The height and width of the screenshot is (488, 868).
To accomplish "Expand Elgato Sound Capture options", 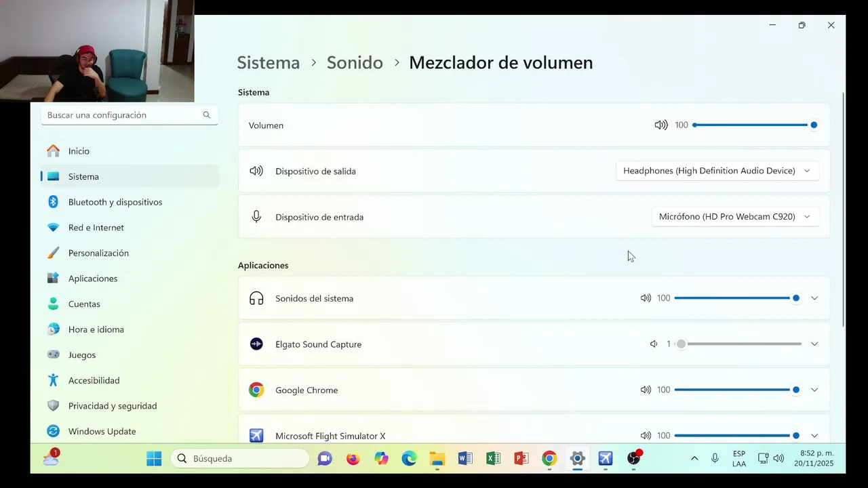I will point(814,344).
